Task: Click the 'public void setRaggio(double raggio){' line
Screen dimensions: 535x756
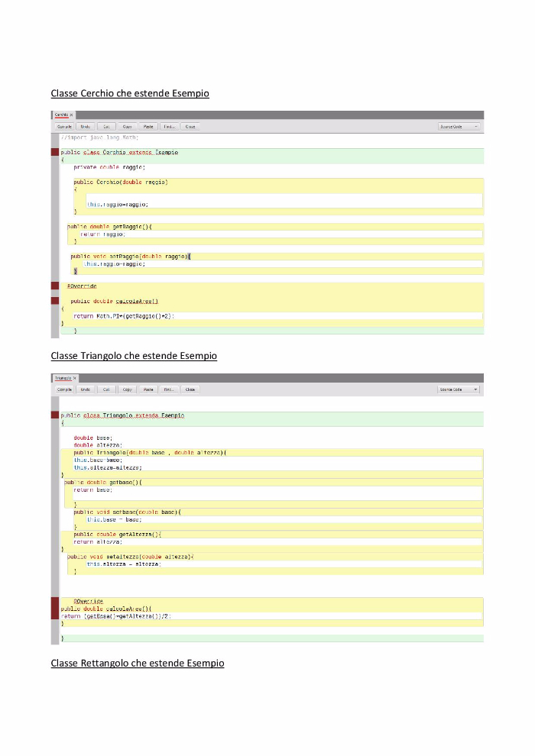Action: pos(131,257)
